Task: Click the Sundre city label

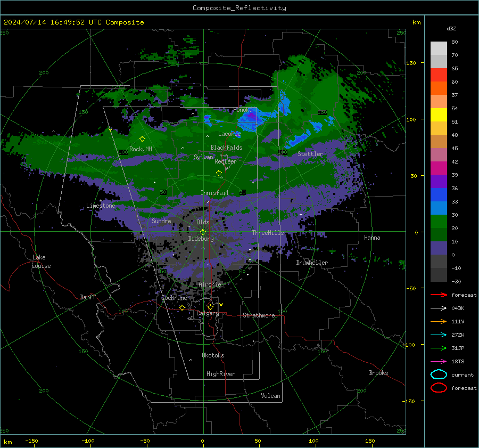Action: (x=161, y=221)
